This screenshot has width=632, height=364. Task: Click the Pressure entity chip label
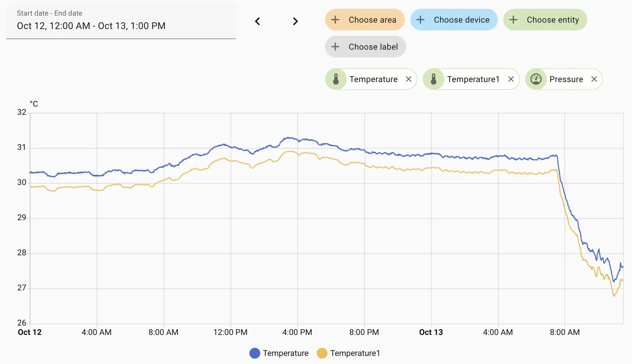click(566, 79)
